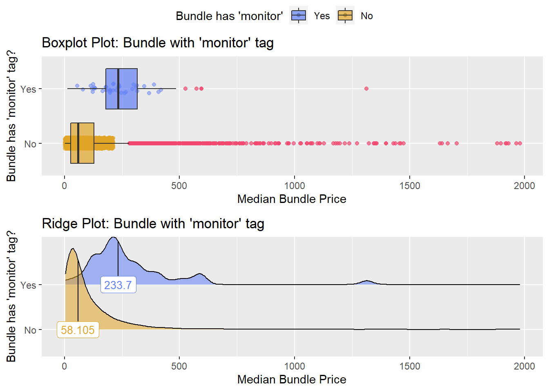The width and height of the screenshot is (549, 392).
Task: Click the 58.105 median label
Action: point(78,330)
